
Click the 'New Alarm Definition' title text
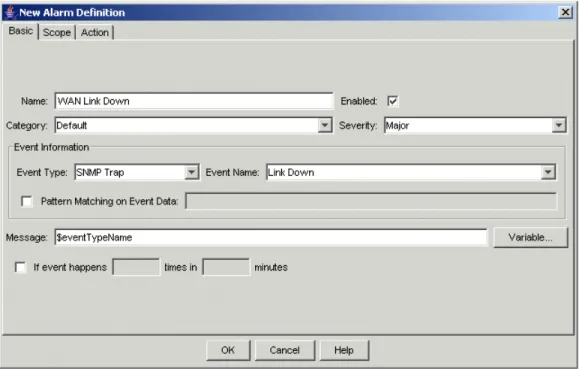(x=72, y=13)
